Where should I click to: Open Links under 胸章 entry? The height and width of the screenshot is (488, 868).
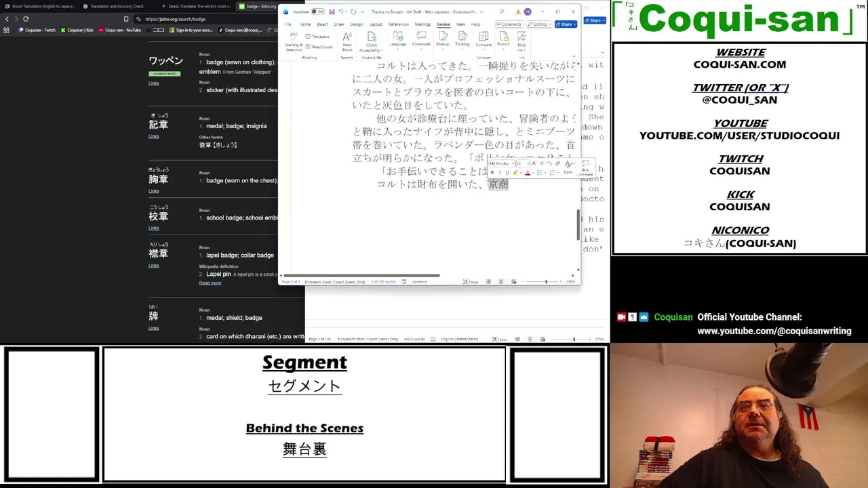click(154, 191)
